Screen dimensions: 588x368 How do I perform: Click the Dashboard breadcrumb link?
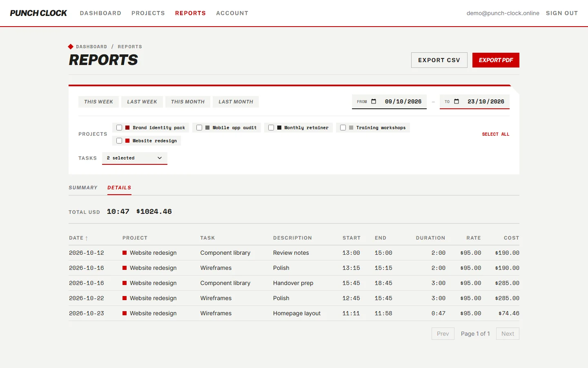[x=91, y=47]
